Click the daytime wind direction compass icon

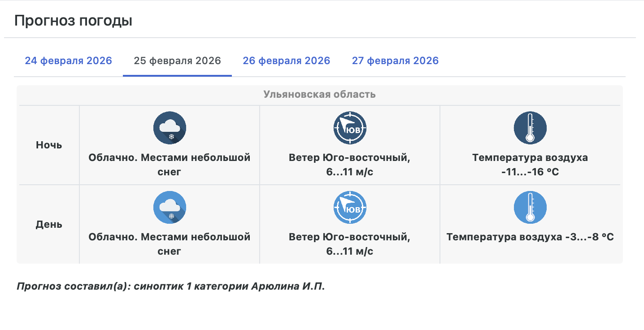350,207
